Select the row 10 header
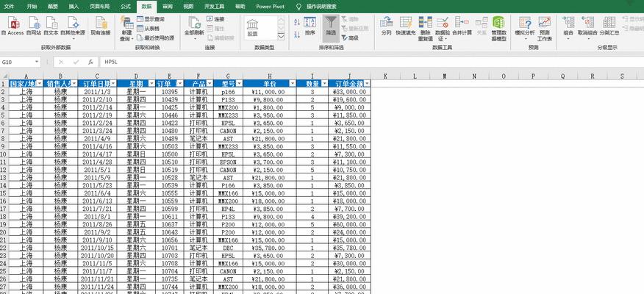 click(4, 154)
